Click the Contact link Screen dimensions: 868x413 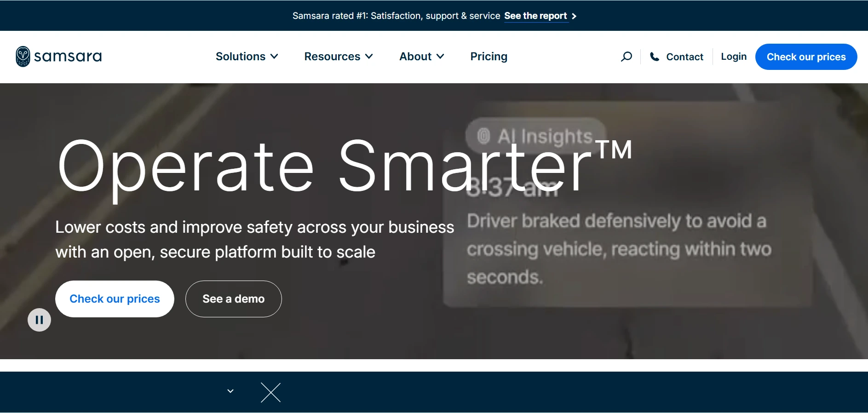pos(684,57)
